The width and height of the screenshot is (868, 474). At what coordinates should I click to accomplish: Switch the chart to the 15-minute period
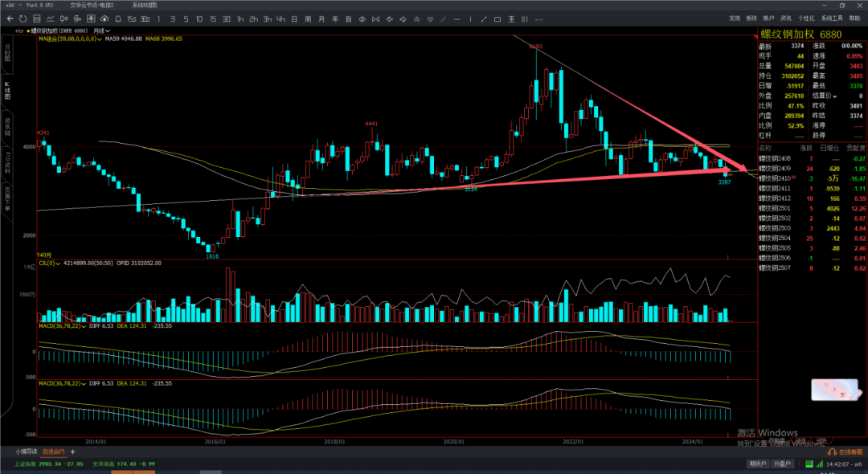coord(212,19)
